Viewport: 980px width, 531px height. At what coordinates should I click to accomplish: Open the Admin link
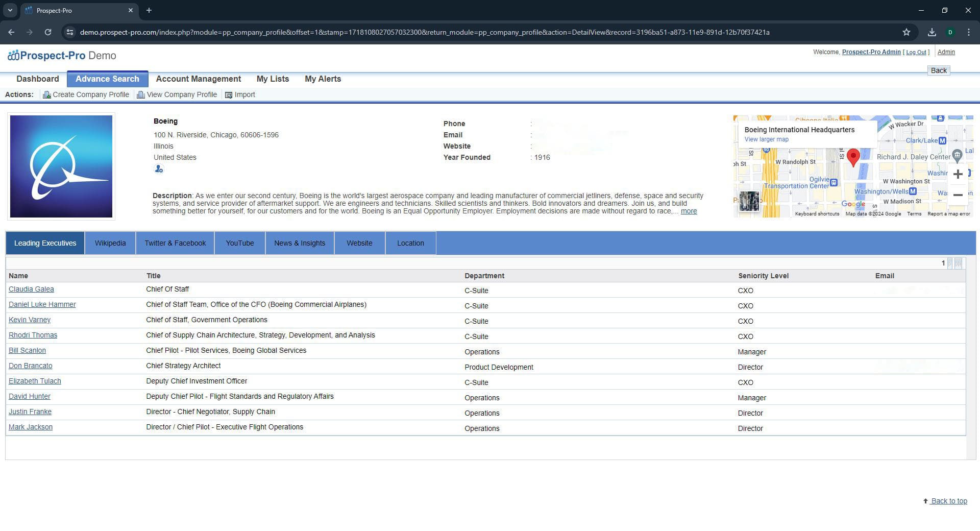coord(946,52)
